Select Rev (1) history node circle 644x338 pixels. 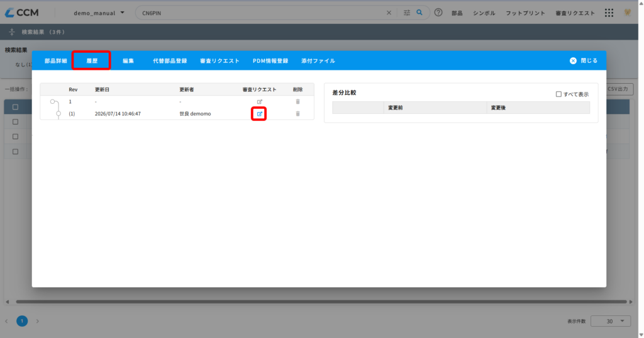[58, 114]
